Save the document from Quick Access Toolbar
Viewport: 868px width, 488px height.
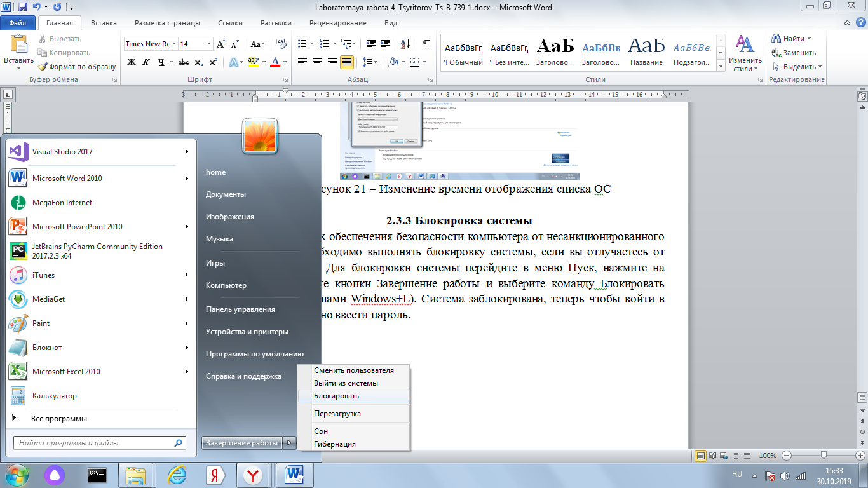coord(23,8)
